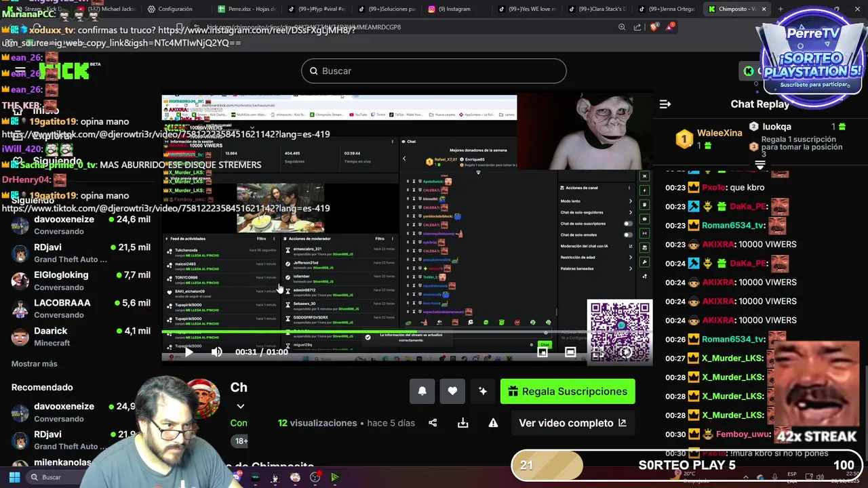The image size is (868, 488).
Task: Click the share clip icon
Action: click(x=433, y=423)
